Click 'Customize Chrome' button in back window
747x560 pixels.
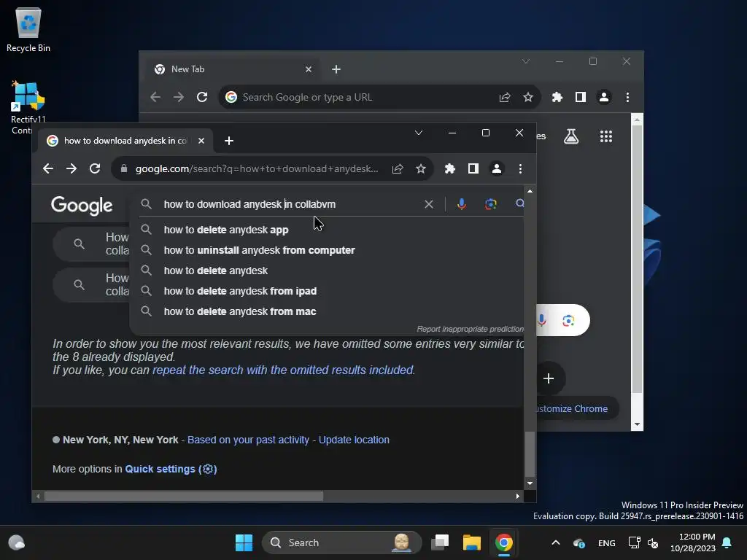coord(578,408)
